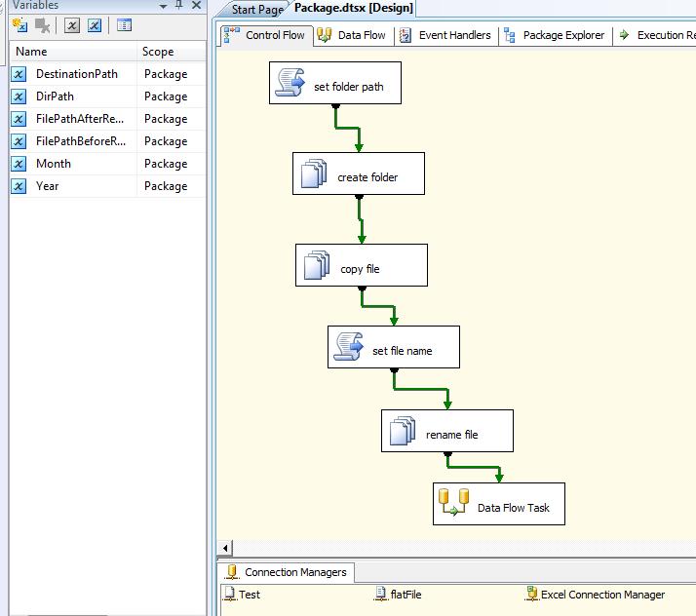Click the Add Variable toolbar icon
Viewport: 696px width, 616px height.
pyautogui.click(x=19, y=25)
